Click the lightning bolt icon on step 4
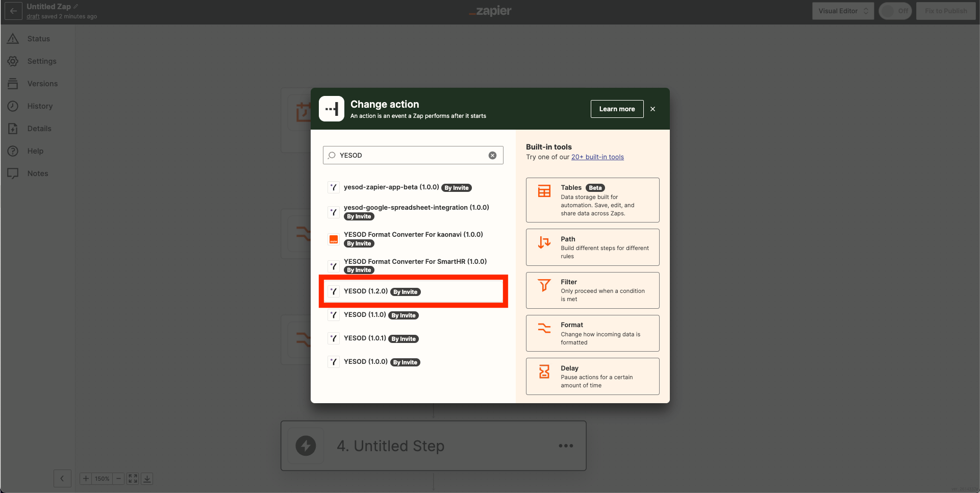Image resolution: width=980 pixels, height=493 pixels. click(306, 446)
